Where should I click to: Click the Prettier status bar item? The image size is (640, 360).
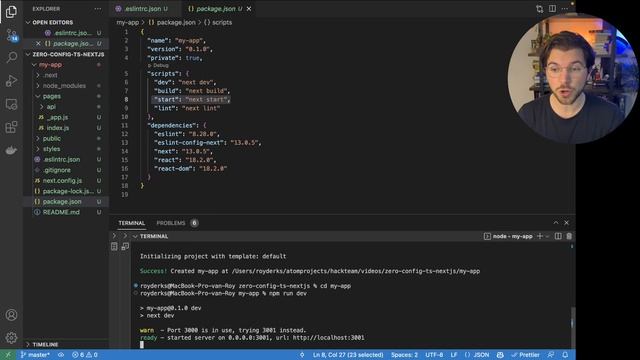pyautogui.click(x=525, y=355)
